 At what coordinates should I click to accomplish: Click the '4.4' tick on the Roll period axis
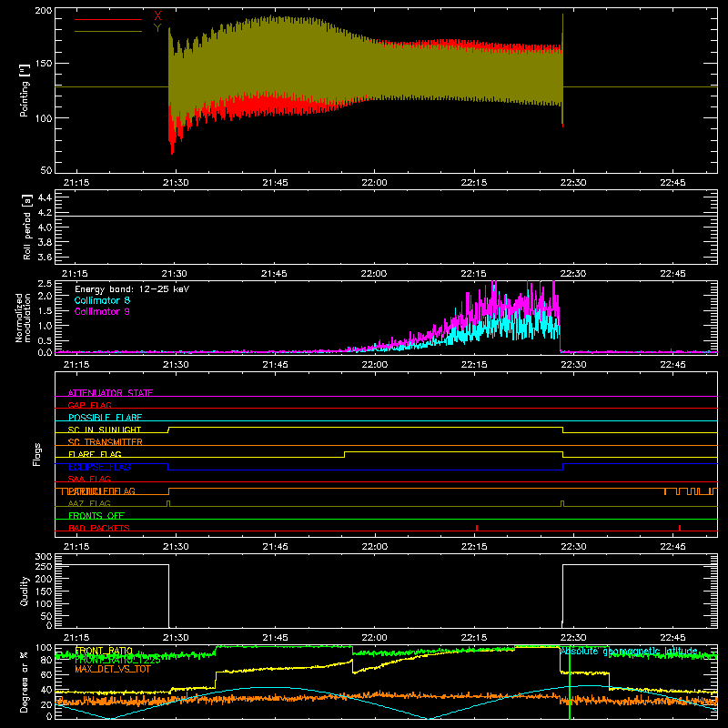tap(45, 197)
